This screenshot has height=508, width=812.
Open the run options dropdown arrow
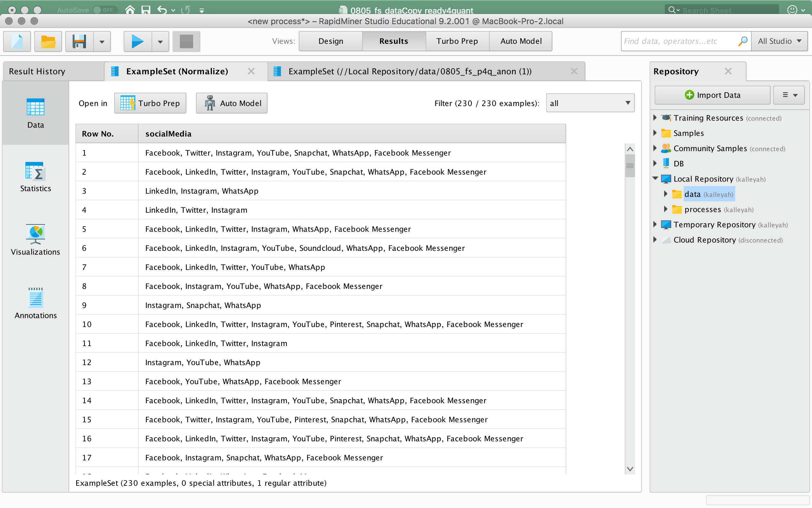pos(160,42)
